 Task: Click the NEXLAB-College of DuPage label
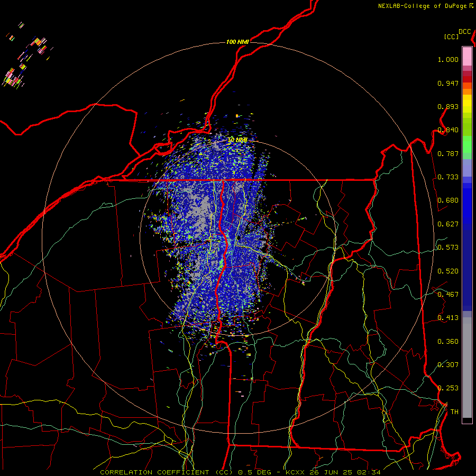(422, 6)
